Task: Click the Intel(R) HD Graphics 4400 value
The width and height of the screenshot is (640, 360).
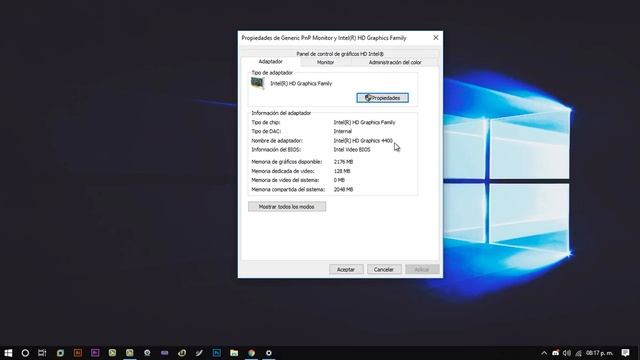Action: (363, 141)
